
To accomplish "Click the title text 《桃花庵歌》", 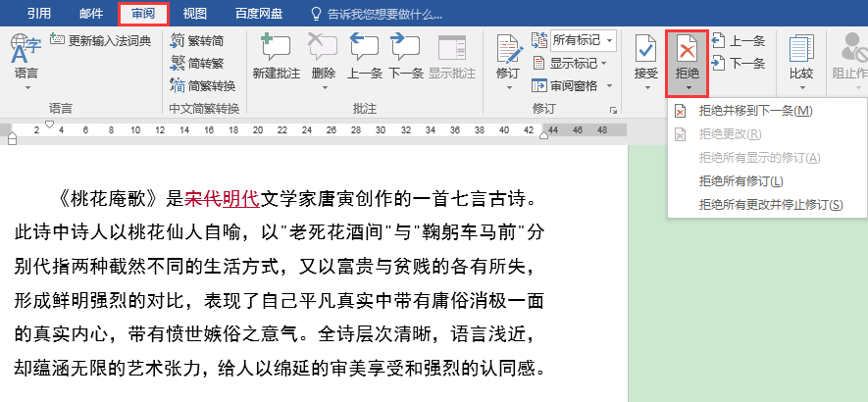I will coord(109,198).
